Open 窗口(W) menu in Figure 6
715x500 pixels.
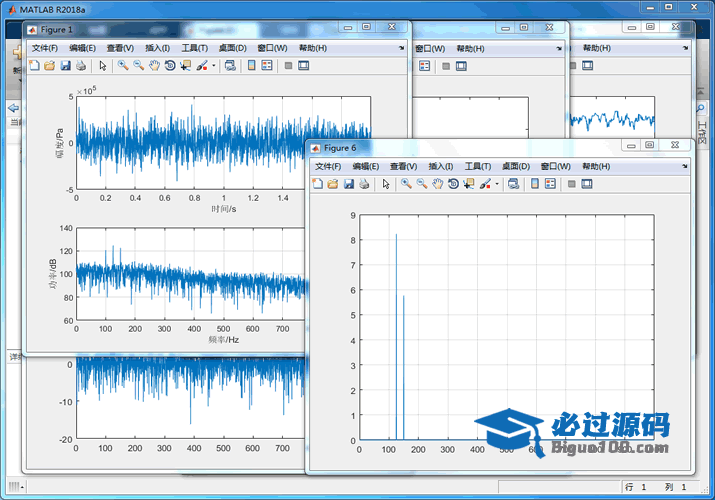point(555,166)
